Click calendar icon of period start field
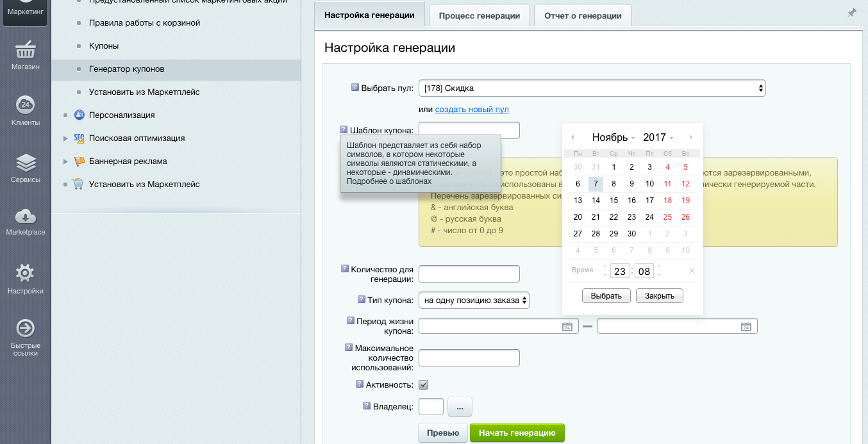This screenshot has width=868, height=444. pyautogui.click(x=567, y=327)
